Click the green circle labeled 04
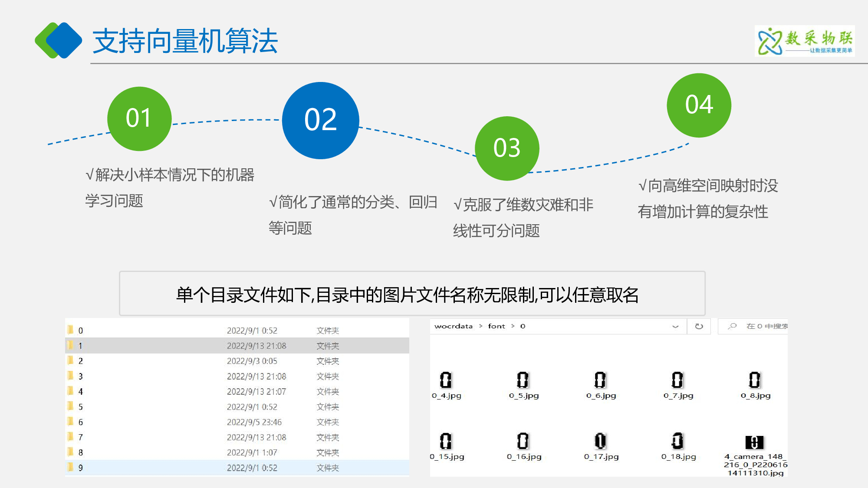Image resolution: width=868 pixels, height=488 pixels. coord(699,105)
